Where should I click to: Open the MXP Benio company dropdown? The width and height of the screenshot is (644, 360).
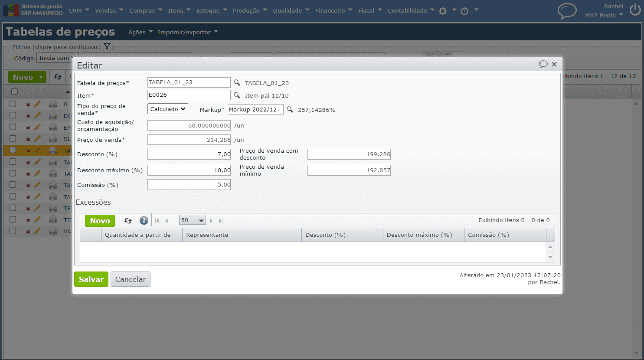click(604, 15)
